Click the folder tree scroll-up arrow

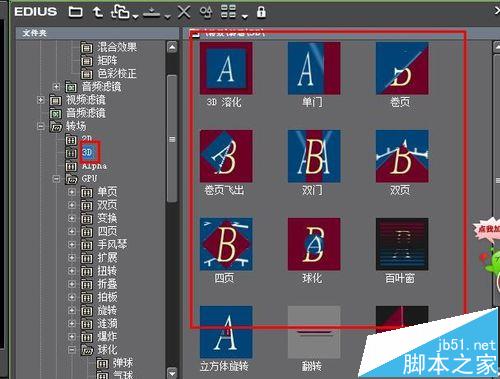coord(172,47)
